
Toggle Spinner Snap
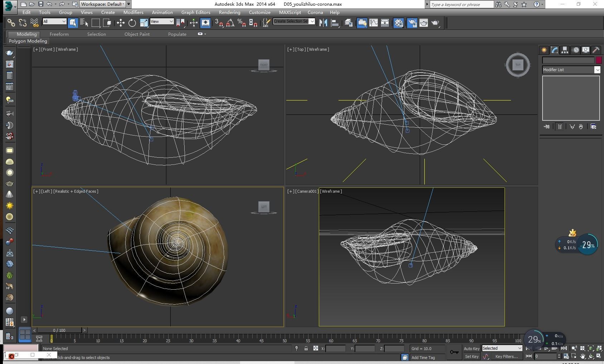click(x=253, y=23)
